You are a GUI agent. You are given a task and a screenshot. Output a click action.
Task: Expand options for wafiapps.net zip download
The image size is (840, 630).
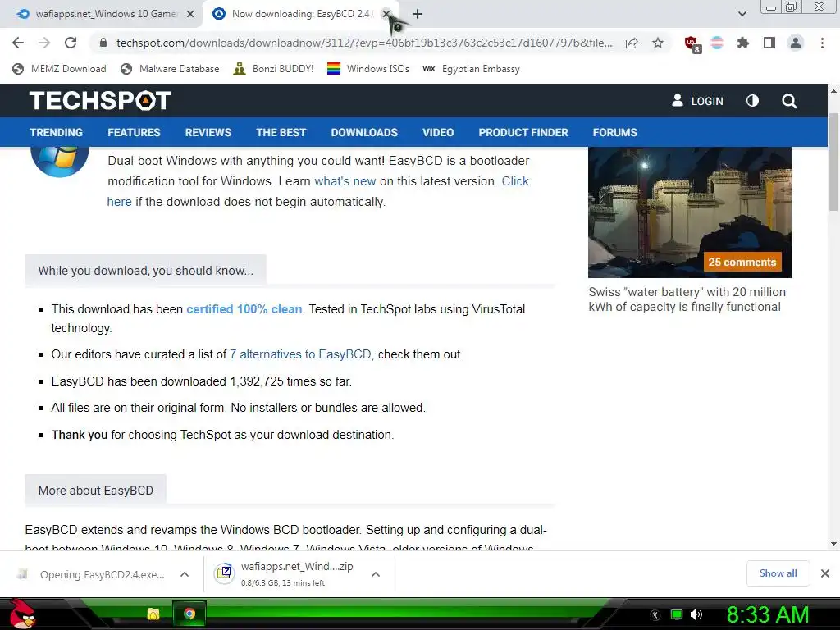click(x=376, y=574)
